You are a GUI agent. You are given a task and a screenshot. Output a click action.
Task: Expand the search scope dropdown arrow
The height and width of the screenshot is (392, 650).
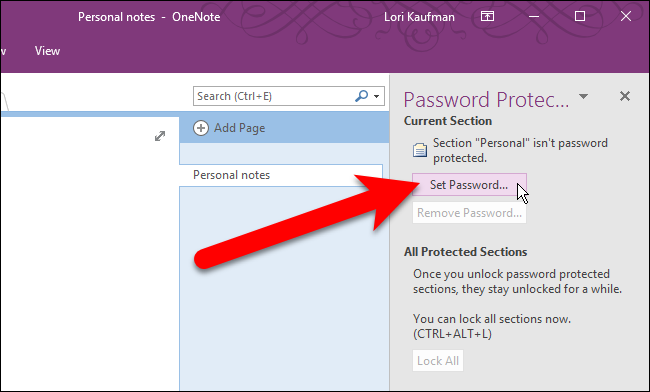pyautogui.click(x=376, y=97)
